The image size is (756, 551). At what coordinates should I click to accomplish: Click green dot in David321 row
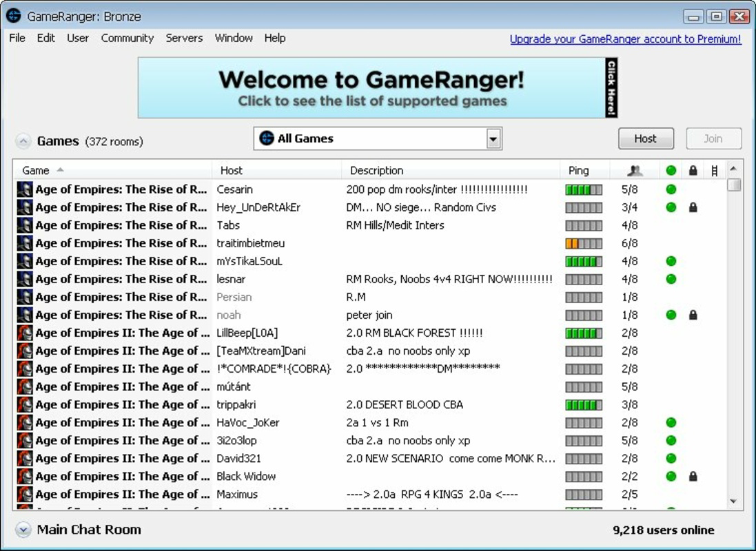[671, 458]
